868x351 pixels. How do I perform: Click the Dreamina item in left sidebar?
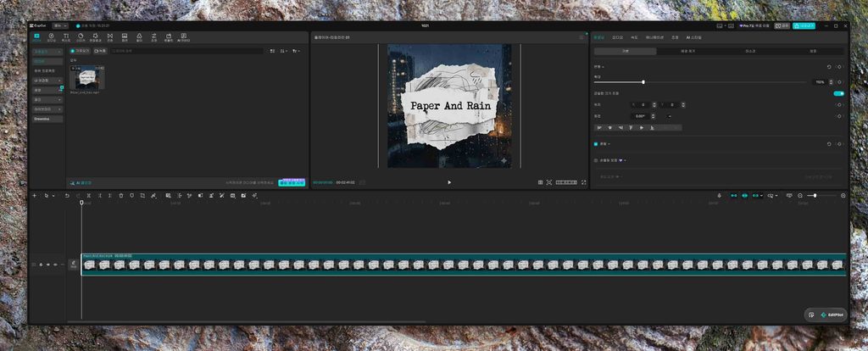47,119
